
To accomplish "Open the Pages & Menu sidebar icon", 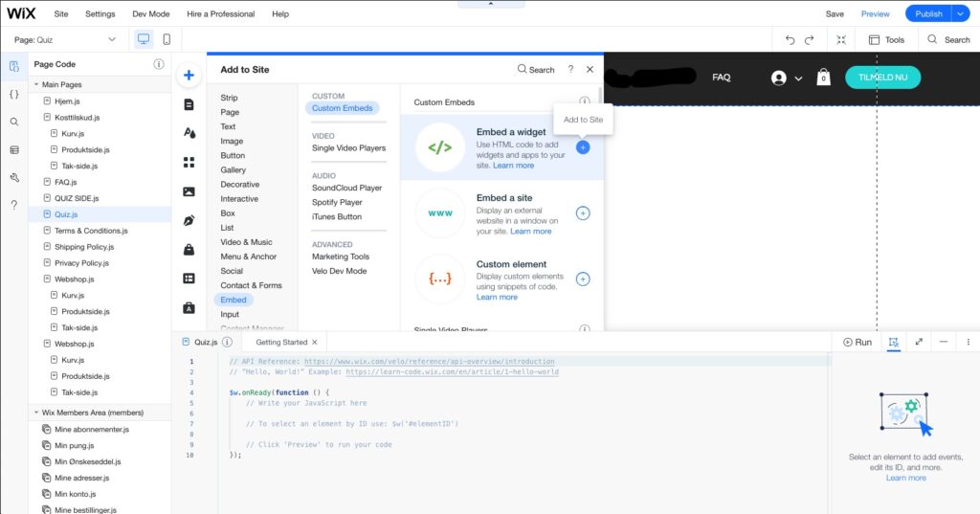I will pos(189,104).
